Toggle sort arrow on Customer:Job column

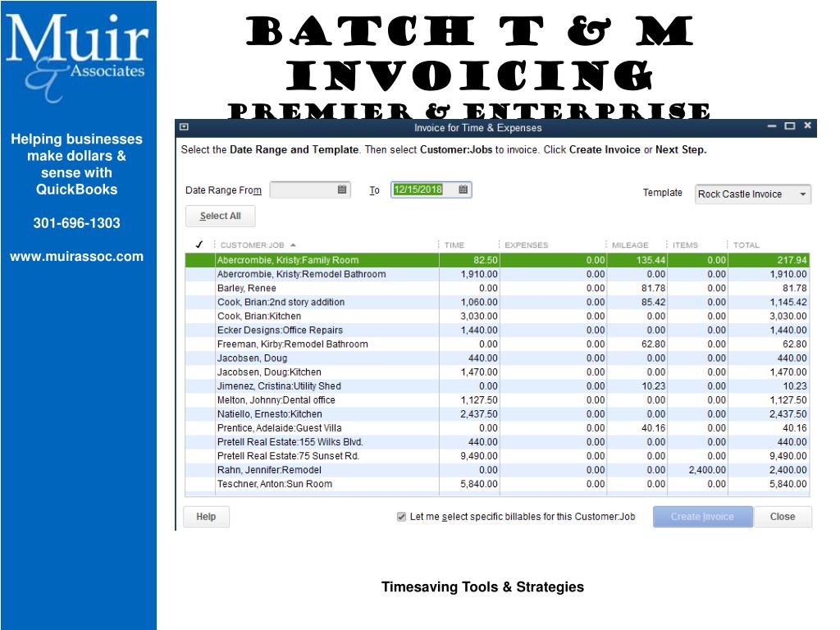pyautogui.click(x=293, y=244)
